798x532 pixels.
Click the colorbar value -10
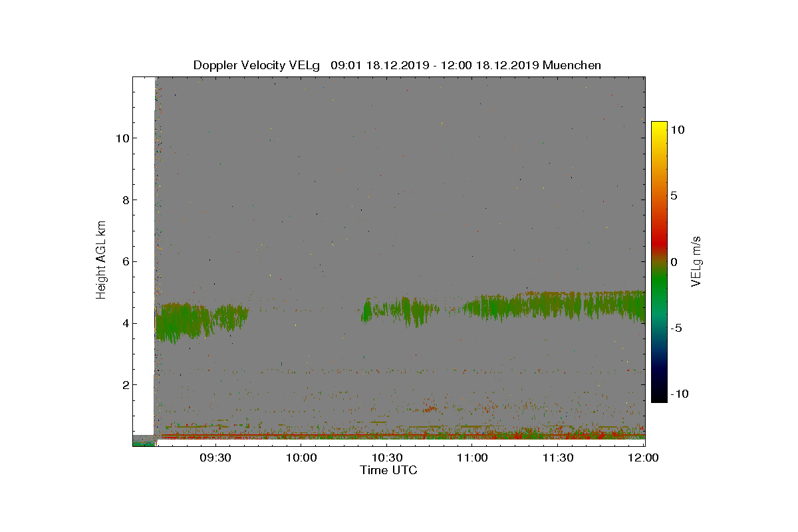[x=679, y=394]
